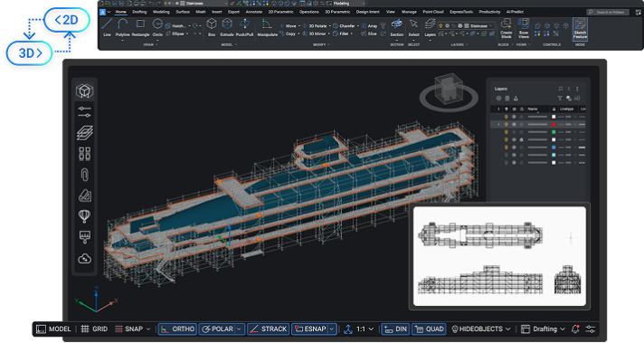Click the search icon in Layers panel

coord(560,89)
